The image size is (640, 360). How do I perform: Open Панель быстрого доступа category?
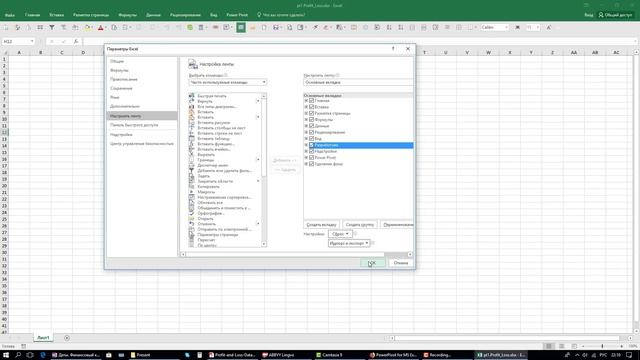(142, 125)
